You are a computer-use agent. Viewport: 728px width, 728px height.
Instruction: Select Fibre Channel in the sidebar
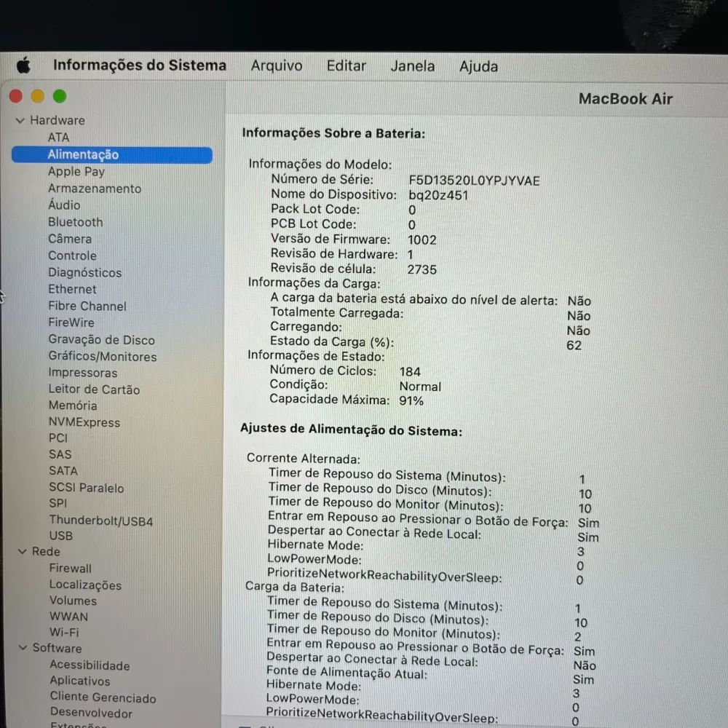click(87, 306)
